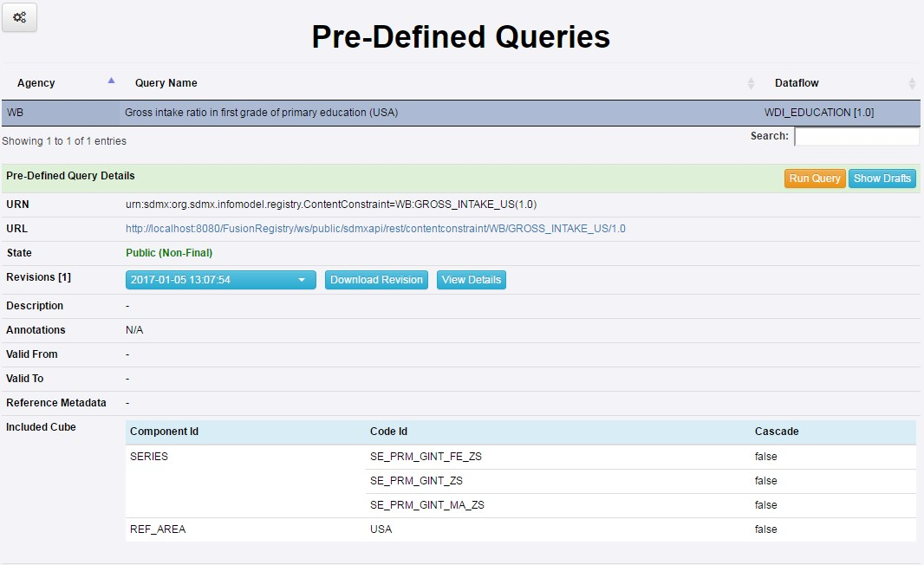Click the REF_AREA component cell
The height and width of the screenshot is (565, 924).
(x=158, y=529)
